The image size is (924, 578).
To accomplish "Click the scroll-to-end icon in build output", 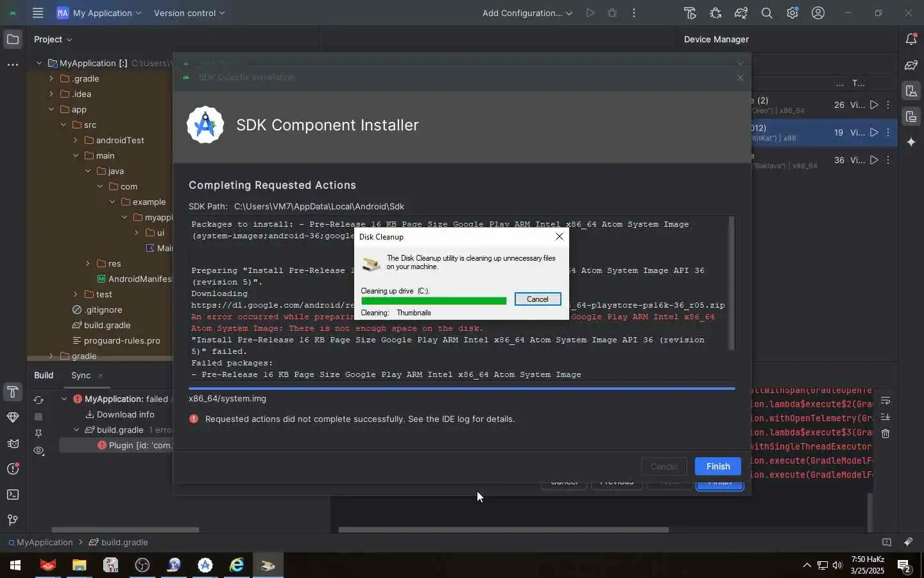I will (886, 417).
